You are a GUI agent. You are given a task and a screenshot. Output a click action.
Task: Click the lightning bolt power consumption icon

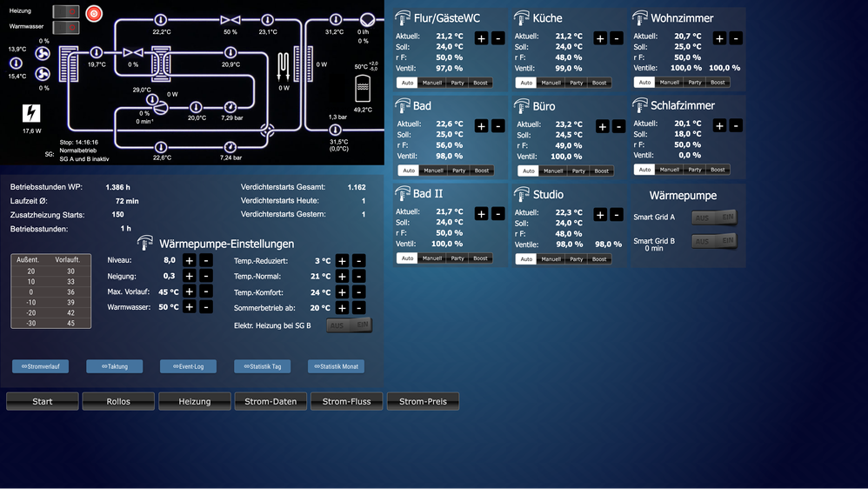[31, 113]
